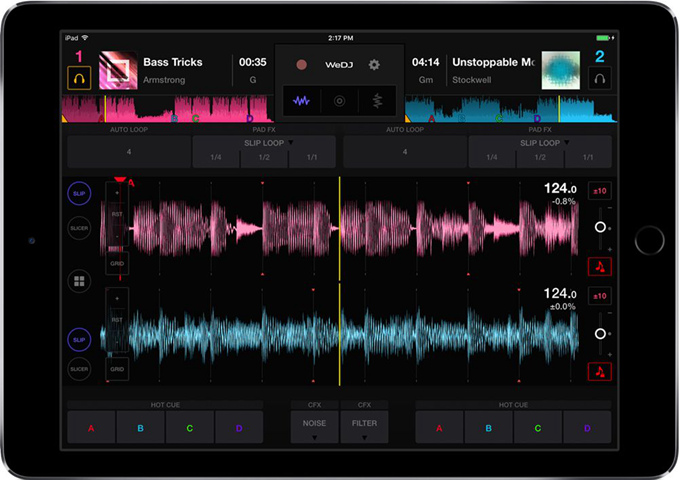Jump in pink overview waveform
Viewport: 680px width, 480px height.
click(167, 109)
